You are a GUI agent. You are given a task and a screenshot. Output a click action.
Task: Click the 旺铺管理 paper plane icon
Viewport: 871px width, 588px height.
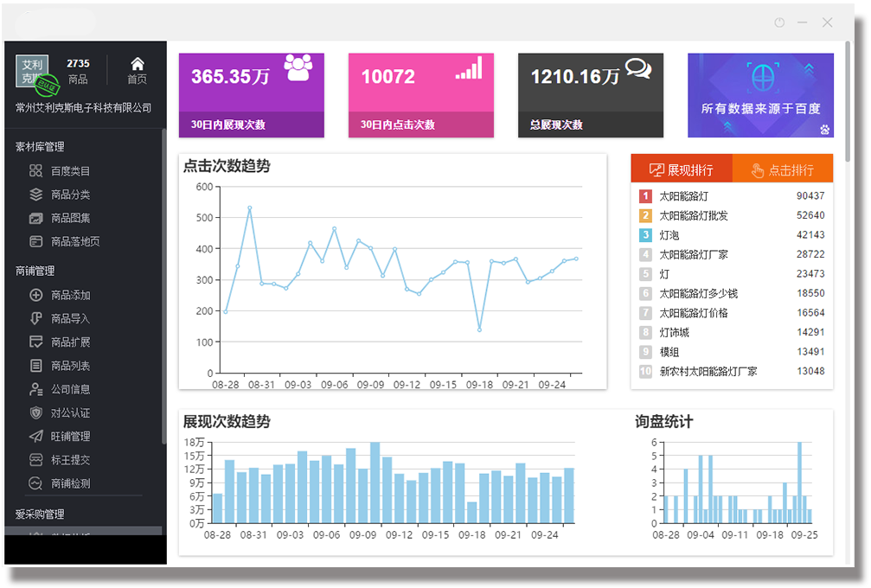coord(36,436)
